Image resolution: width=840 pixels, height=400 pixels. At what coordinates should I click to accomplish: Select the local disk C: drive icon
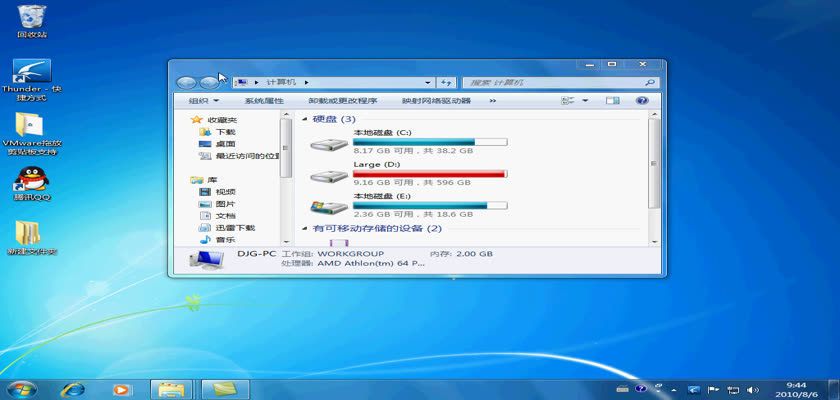click(x=328, y=144)
